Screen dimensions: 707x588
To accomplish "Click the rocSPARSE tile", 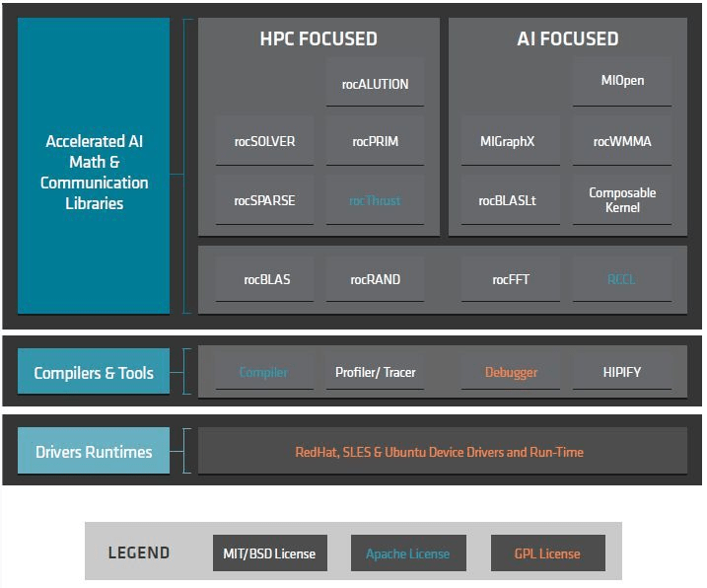I will 264,200.
